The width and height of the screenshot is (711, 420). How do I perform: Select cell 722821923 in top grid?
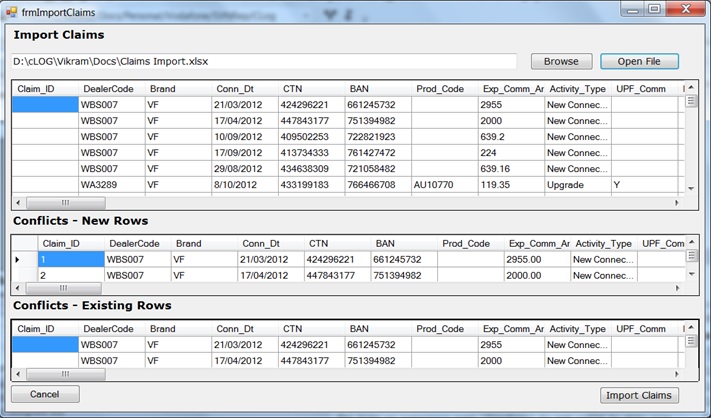[x=378, y=137]
